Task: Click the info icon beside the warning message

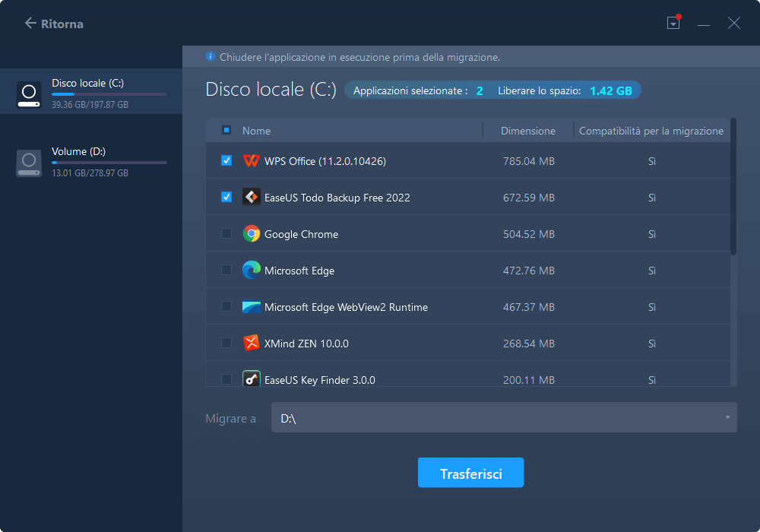Action: pyautogui.click(x=211, y=57)
